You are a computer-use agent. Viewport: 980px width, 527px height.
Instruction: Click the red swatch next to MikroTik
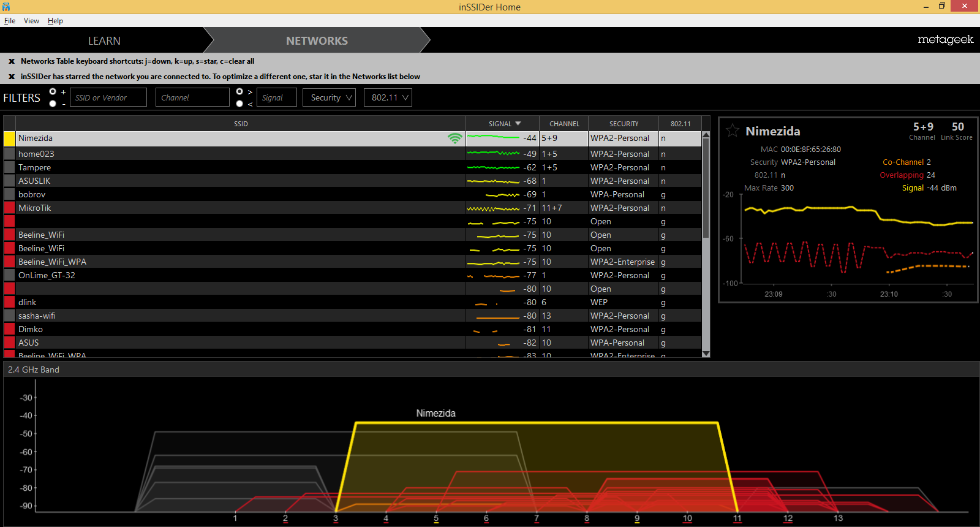[x=10, y=208]
